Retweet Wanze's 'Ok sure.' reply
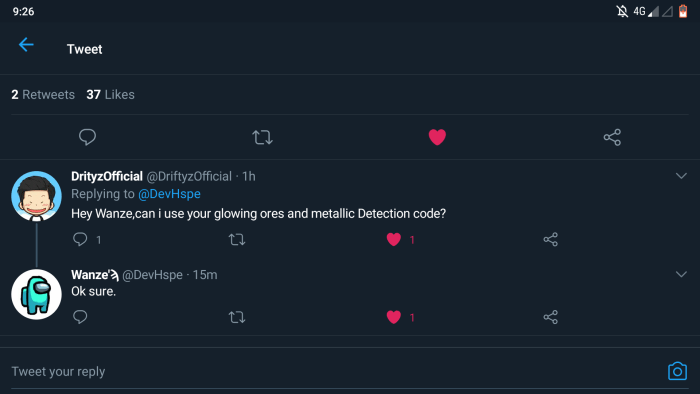 click(x=237, y=317)
